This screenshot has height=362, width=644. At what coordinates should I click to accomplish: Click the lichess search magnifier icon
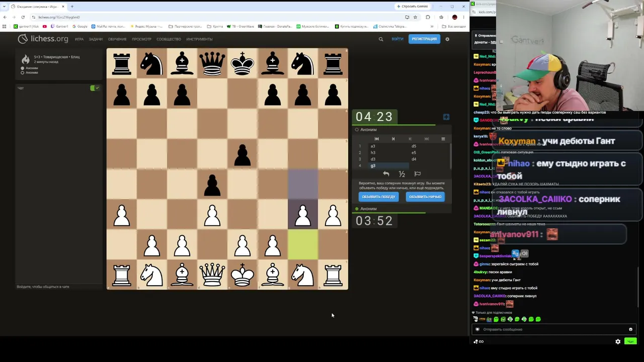tap(381, 39)
